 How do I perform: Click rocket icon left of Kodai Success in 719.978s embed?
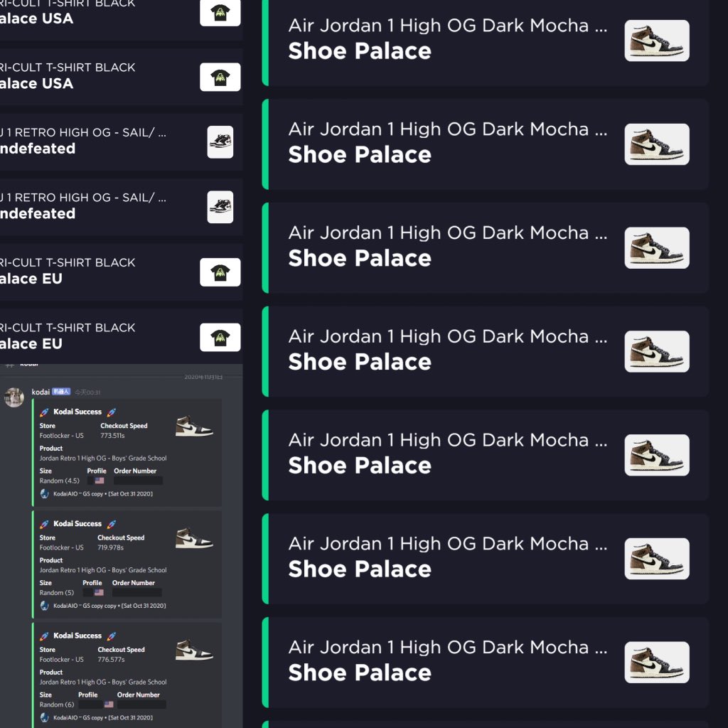coord(44,524)
